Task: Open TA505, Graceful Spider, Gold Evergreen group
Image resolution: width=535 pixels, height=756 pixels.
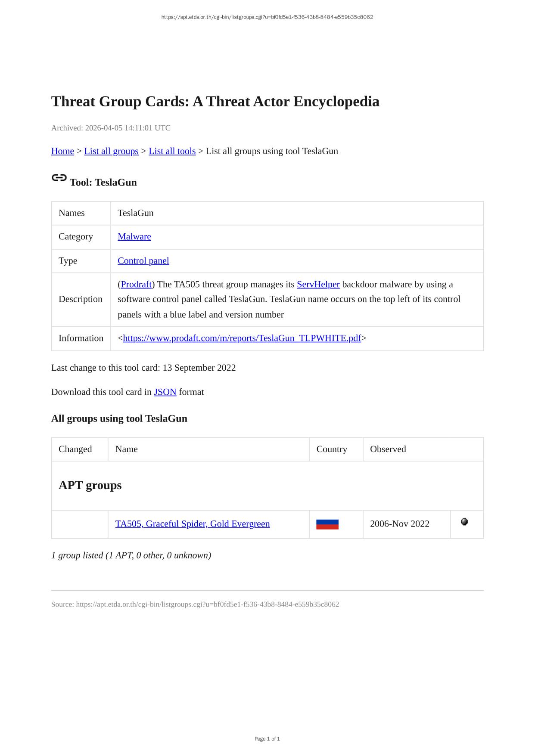Action: [x=192, y=524]
